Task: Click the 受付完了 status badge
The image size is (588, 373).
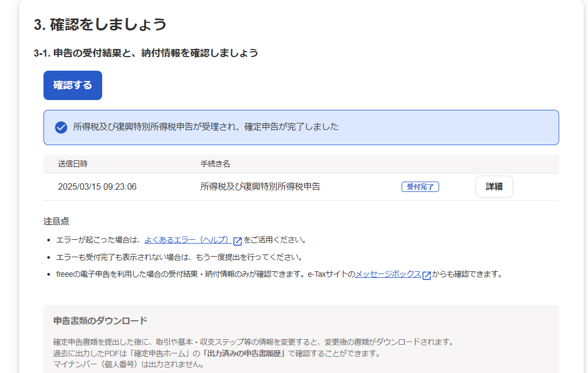Action: tap(420, 186)
